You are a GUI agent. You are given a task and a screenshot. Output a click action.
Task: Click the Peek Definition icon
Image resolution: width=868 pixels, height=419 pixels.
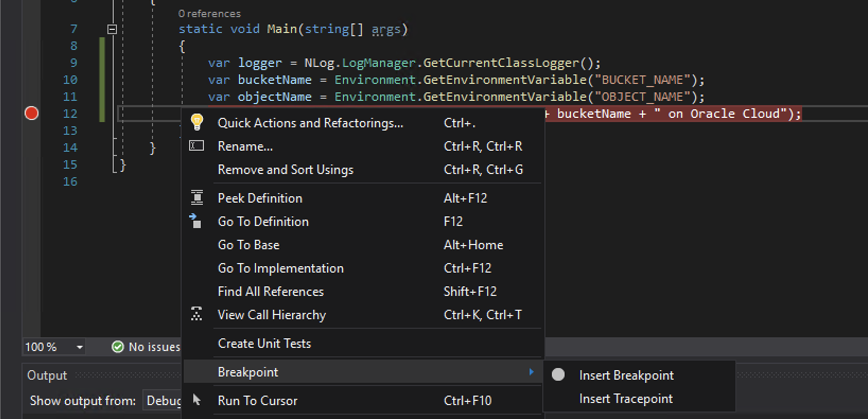pyautogui.click(x=197, y=198)
